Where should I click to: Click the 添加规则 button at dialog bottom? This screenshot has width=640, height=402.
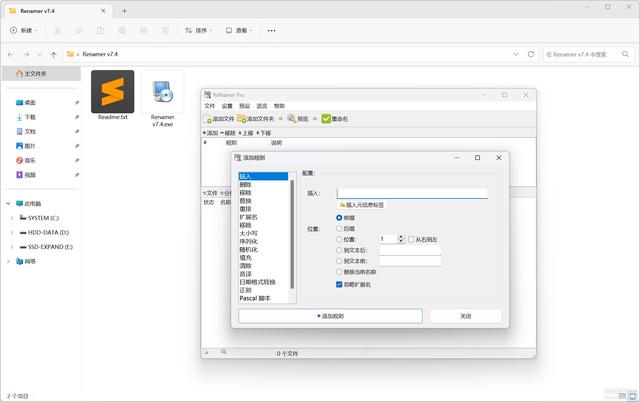(x=330, y=316)
